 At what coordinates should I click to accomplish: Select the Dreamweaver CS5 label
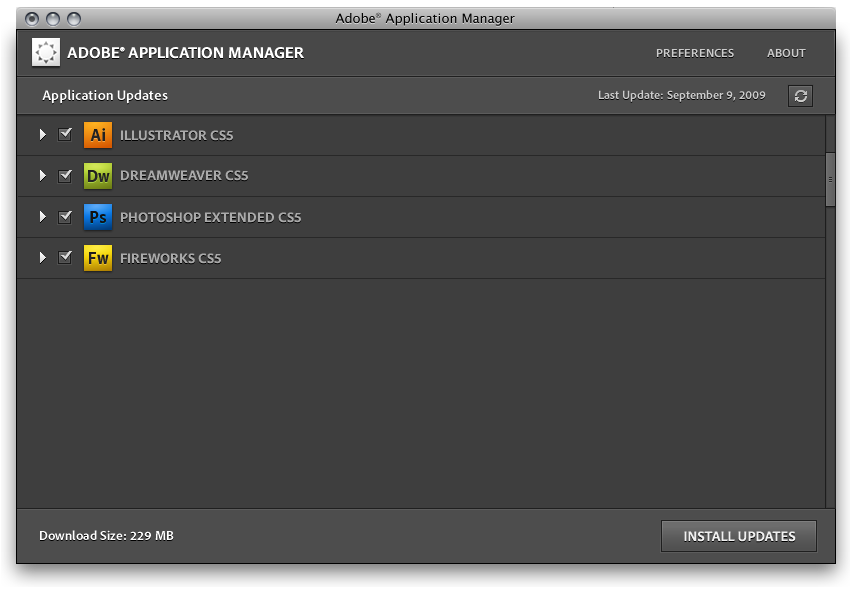(x=184, y=176)
